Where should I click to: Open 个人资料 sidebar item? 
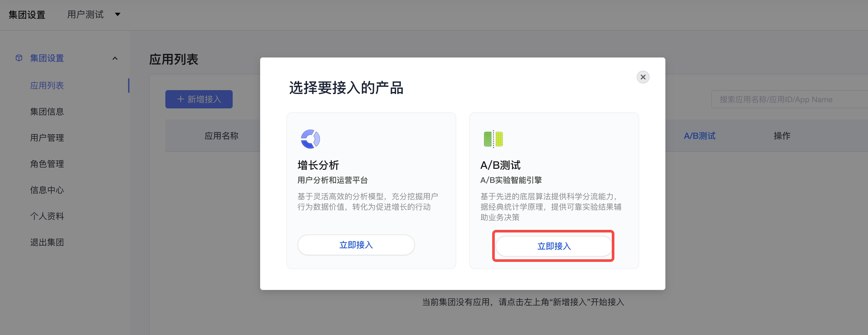tap(47, 216)
